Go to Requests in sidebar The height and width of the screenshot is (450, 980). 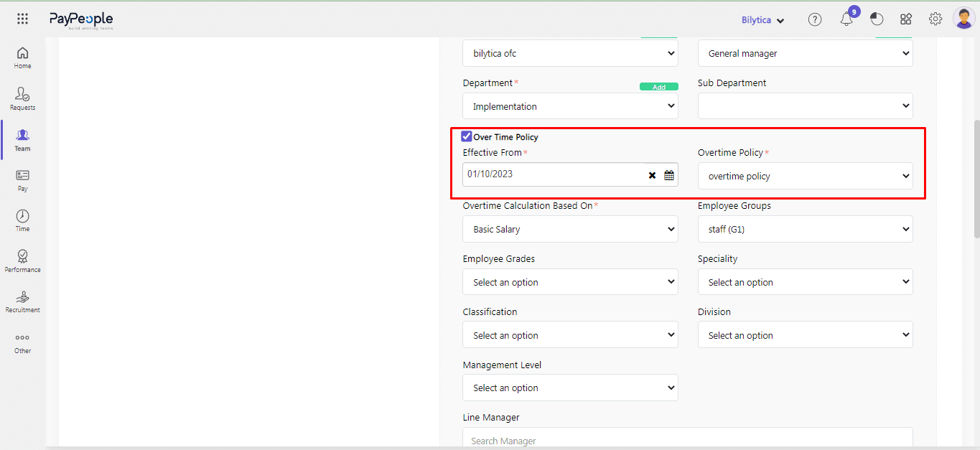[22, 99]
